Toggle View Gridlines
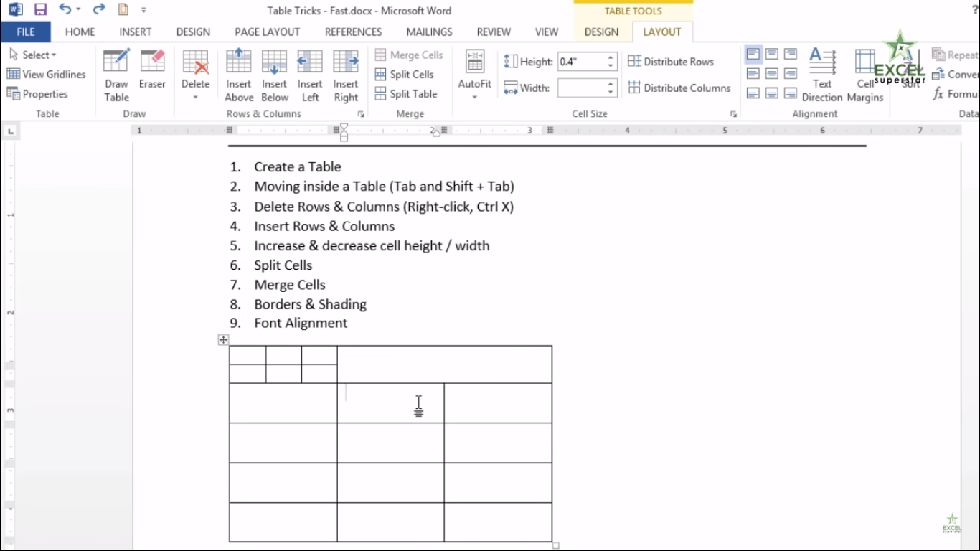The width and height of the screenshot is (980, 551). coord(46,75)
